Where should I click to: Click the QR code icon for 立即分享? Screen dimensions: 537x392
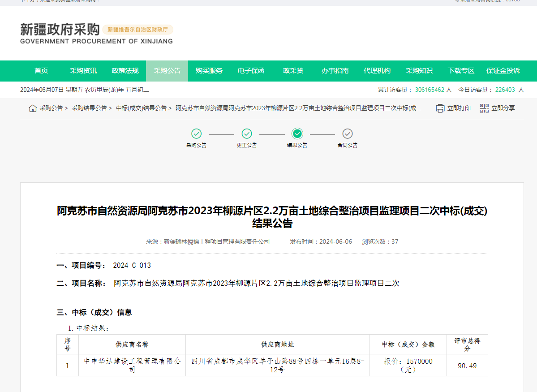click(x=484, y=108)
